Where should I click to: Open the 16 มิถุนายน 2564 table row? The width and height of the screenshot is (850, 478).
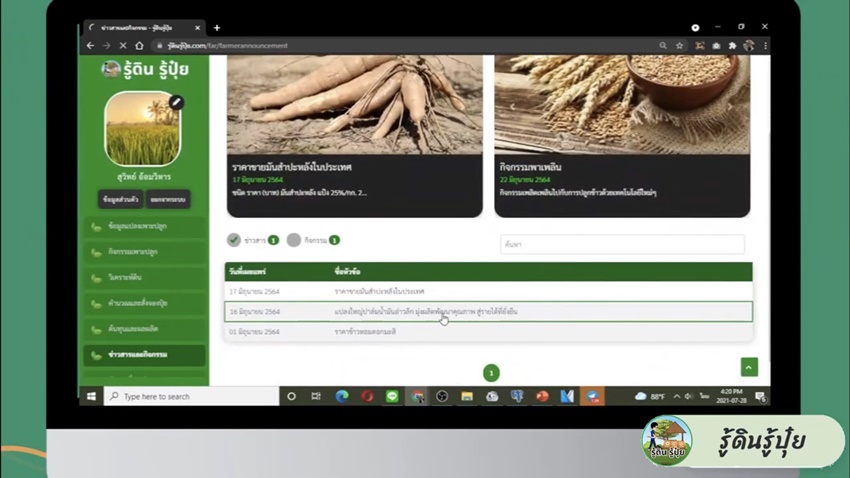488,312
